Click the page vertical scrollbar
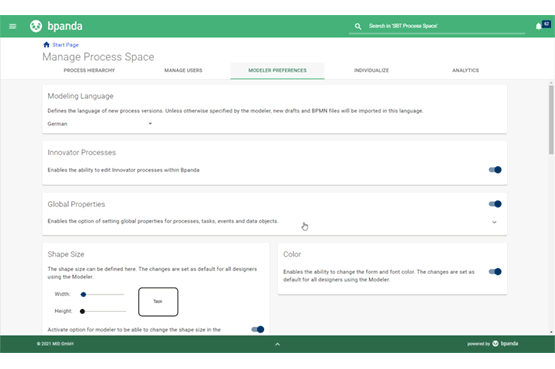The image size is (555, 369). (x=551, y=120)
